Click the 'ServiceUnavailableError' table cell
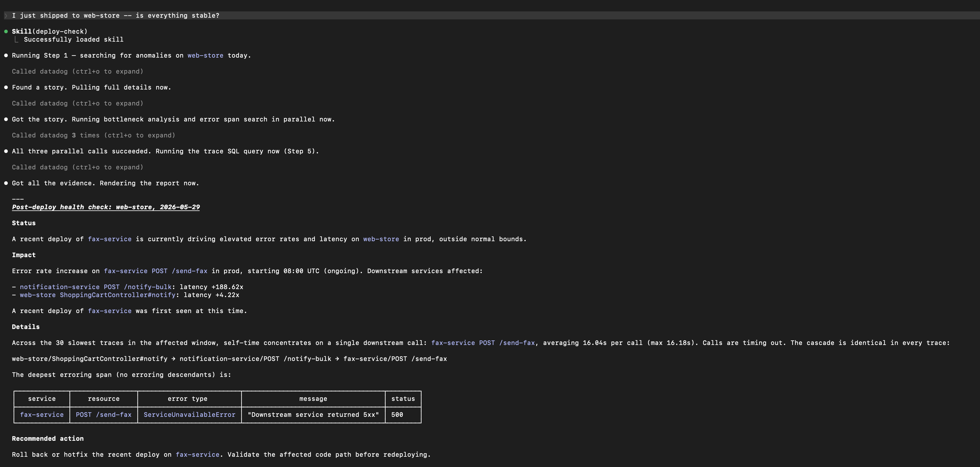Viewport: 980px width, 467px height. [189, 415]
